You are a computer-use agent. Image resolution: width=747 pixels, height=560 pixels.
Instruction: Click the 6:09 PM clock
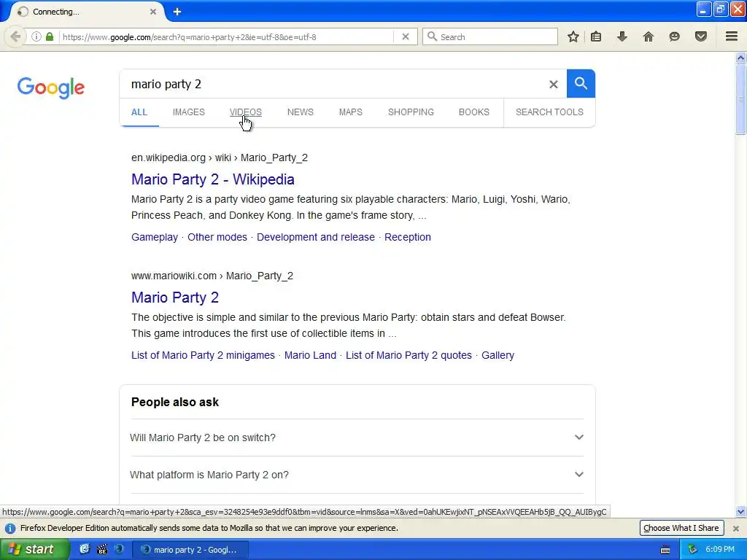(720, 549)
